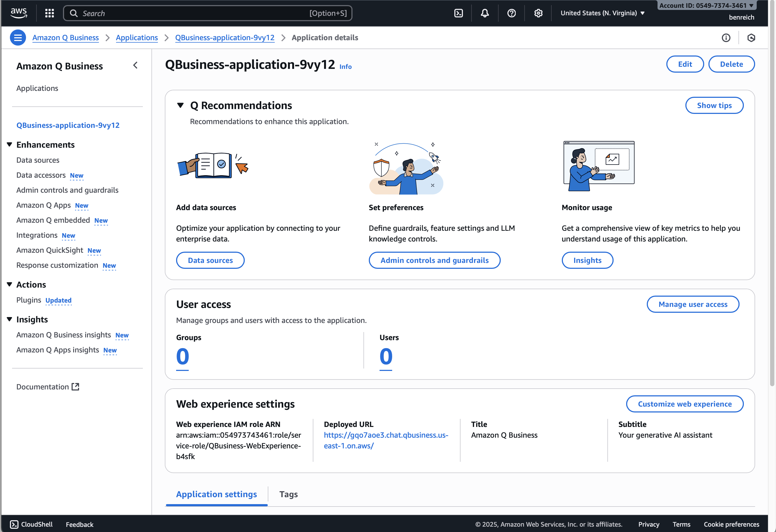This screenshot has width=776, height=532.
Task: Open the help question mark icon
Action: tap(511, 13)
